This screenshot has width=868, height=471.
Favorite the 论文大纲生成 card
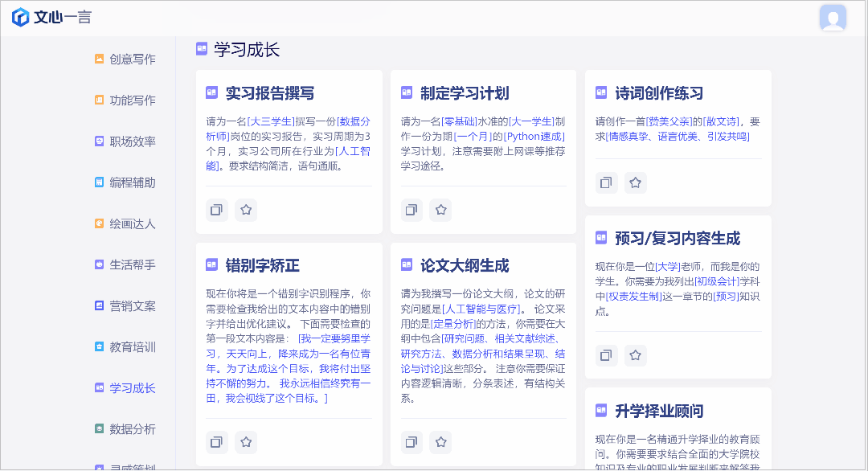pos(440,441)
